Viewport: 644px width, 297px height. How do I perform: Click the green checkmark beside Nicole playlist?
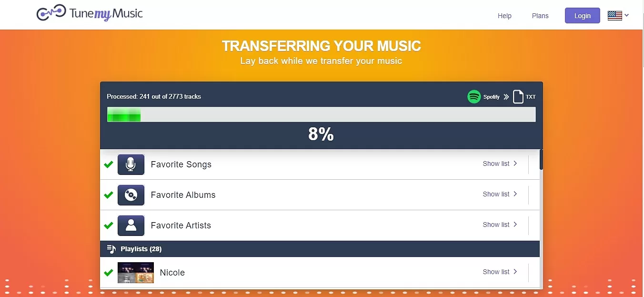point(109,273)
